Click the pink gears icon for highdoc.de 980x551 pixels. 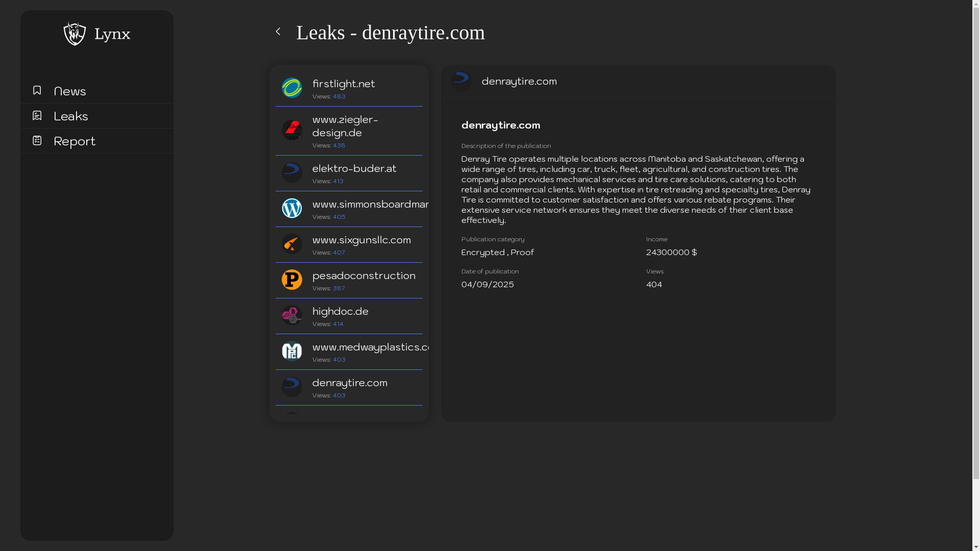click(x=291, y=315)
